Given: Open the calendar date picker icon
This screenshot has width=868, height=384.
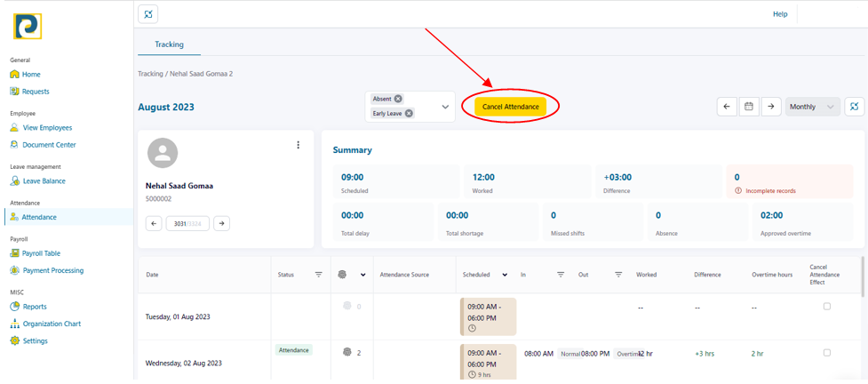Looking at the screenshot, I should tap(749, 107).
